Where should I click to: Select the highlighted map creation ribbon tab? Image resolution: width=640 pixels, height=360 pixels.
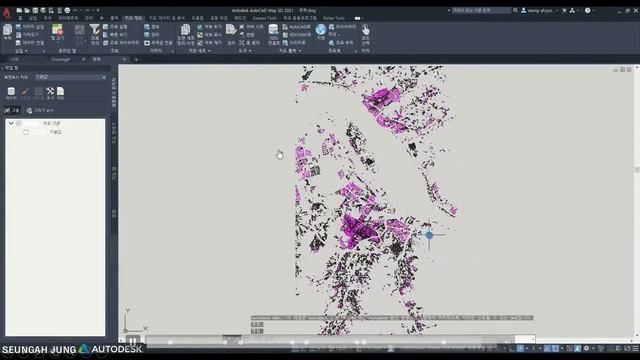coord(134,18)
